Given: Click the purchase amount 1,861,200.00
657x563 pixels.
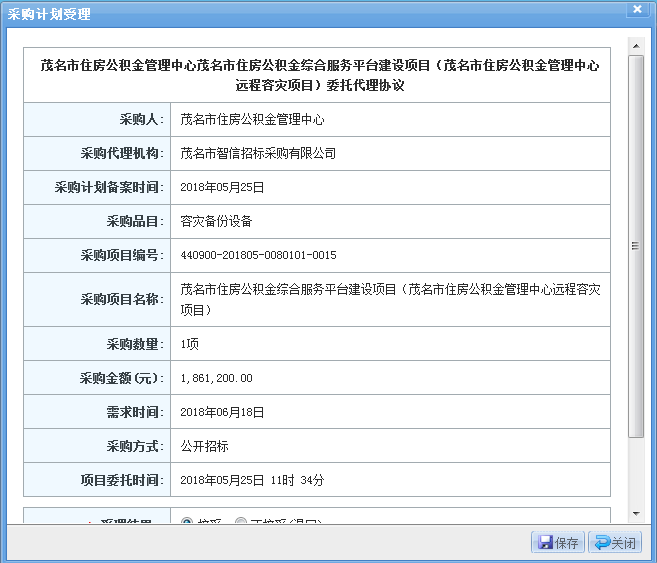Looking at the screenshot, I should [216, 378].
